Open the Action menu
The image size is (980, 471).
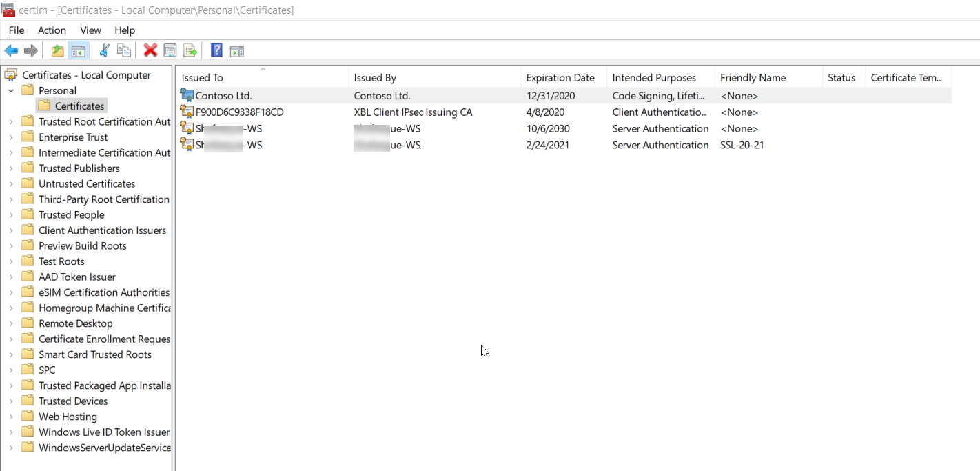(52, 30)
